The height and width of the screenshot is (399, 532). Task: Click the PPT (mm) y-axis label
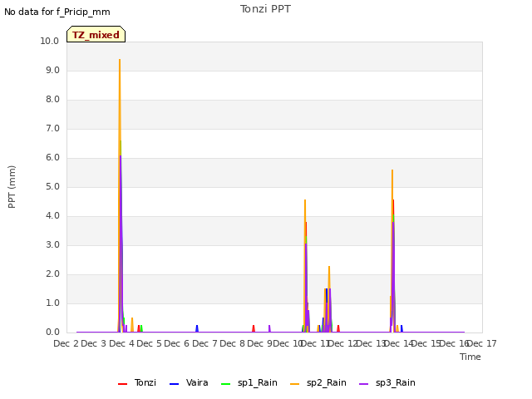click(12, 187)
